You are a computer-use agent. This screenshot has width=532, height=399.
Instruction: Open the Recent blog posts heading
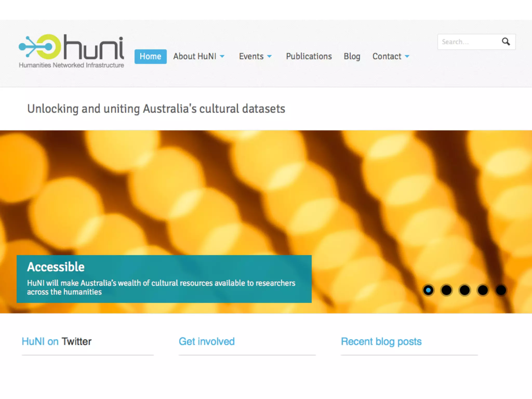[x=381, y=341]
